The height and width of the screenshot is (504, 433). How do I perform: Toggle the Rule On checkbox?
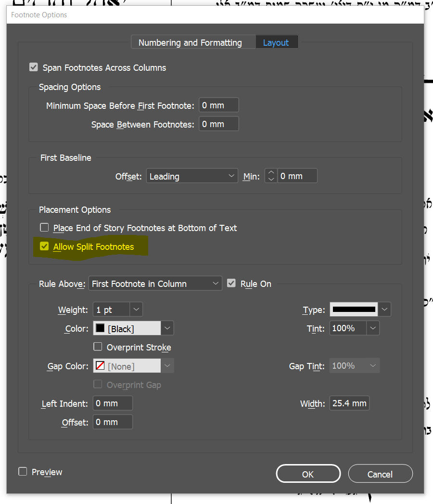231,284
